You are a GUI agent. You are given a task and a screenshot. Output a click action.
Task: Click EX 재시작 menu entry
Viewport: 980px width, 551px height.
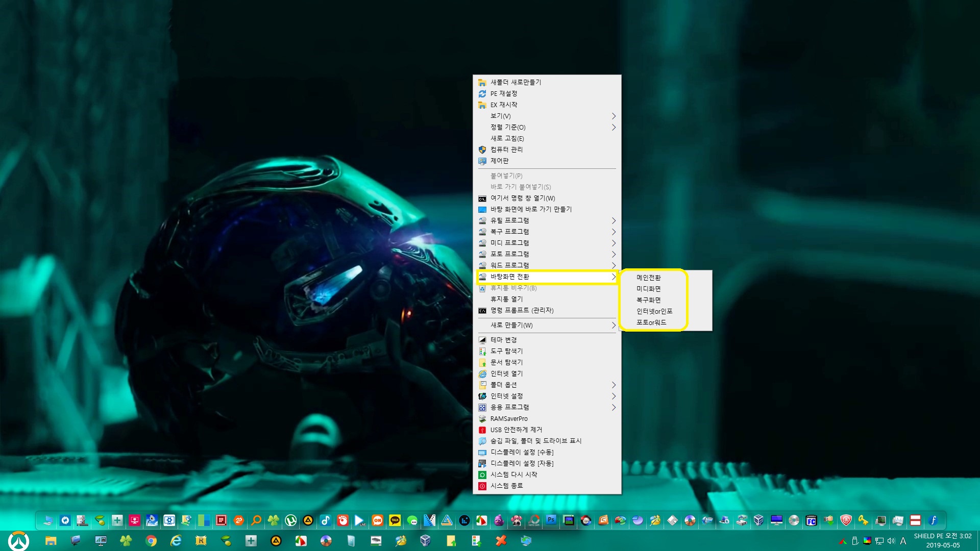547,105
